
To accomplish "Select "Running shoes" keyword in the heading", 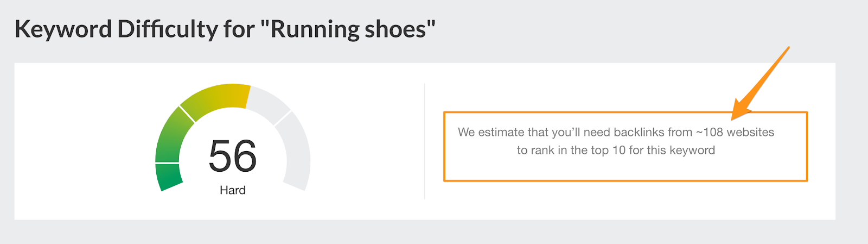I will [x=348, y=29].
